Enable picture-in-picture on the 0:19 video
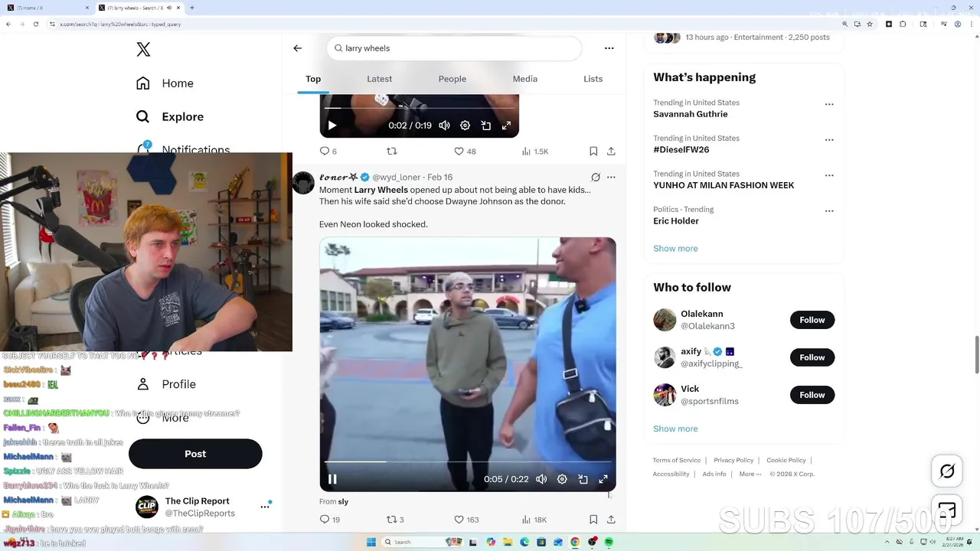 pyautogui.click(x=485, y=126)
